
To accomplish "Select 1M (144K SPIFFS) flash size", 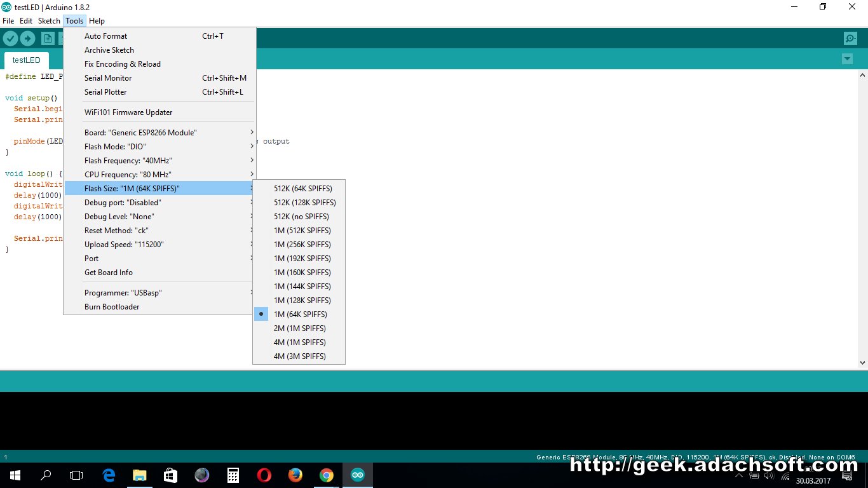I will pos(299,287).
